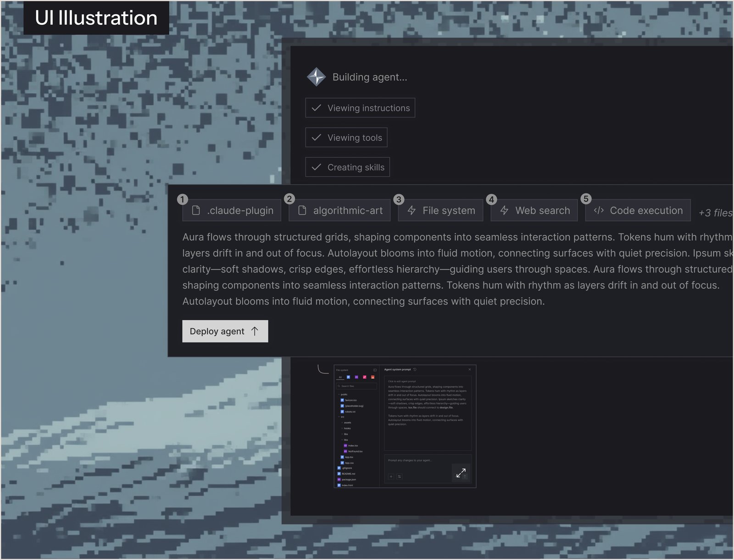
Task: Filter files by the red image icon
Action: 373,377
